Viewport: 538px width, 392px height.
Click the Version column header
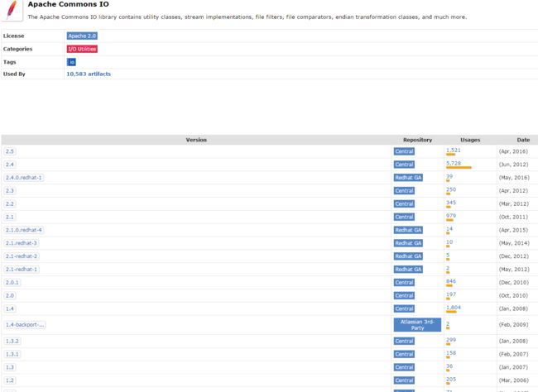pyautogui.click(x=196, y=140)
